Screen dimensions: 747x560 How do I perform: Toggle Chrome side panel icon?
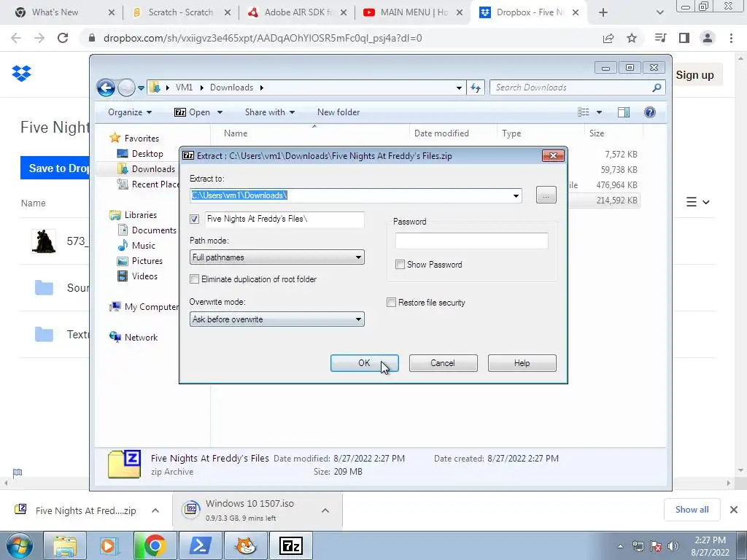pos(684,38)
